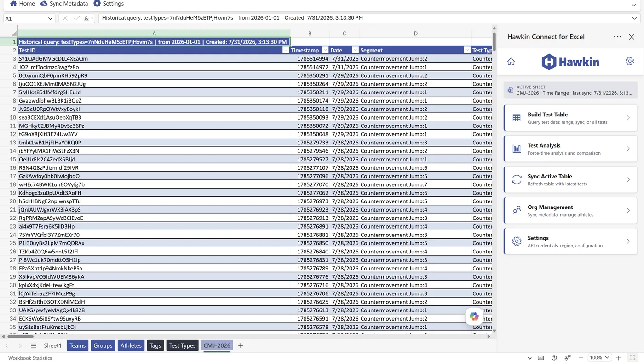Click the vertical scrollbar down arrow

[494, 330]
